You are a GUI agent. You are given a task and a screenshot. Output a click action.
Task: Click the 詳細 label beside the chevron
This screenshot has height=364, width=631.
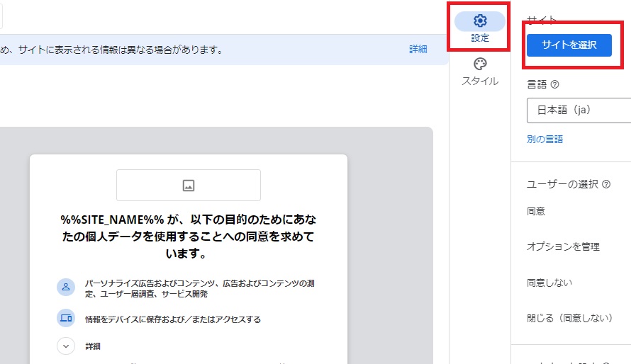click(93, 346)
